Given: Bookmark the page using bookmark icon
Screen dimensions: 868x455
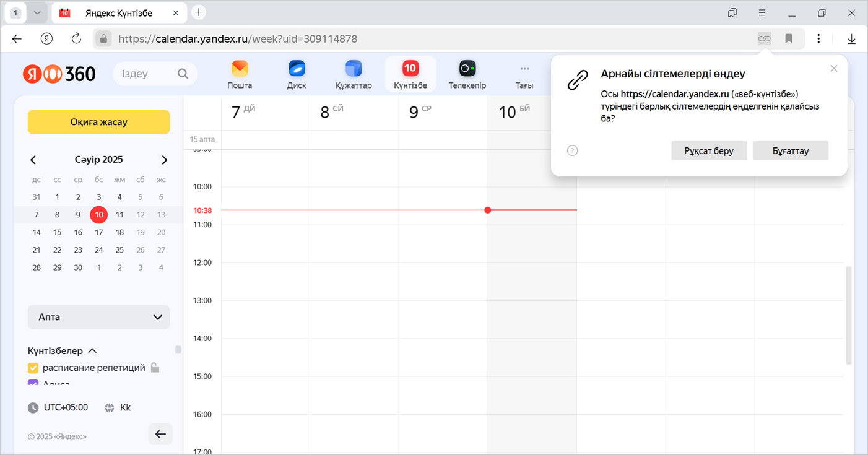Looking at the screenshot, I should pyautogui.click(x=789, y=38).
